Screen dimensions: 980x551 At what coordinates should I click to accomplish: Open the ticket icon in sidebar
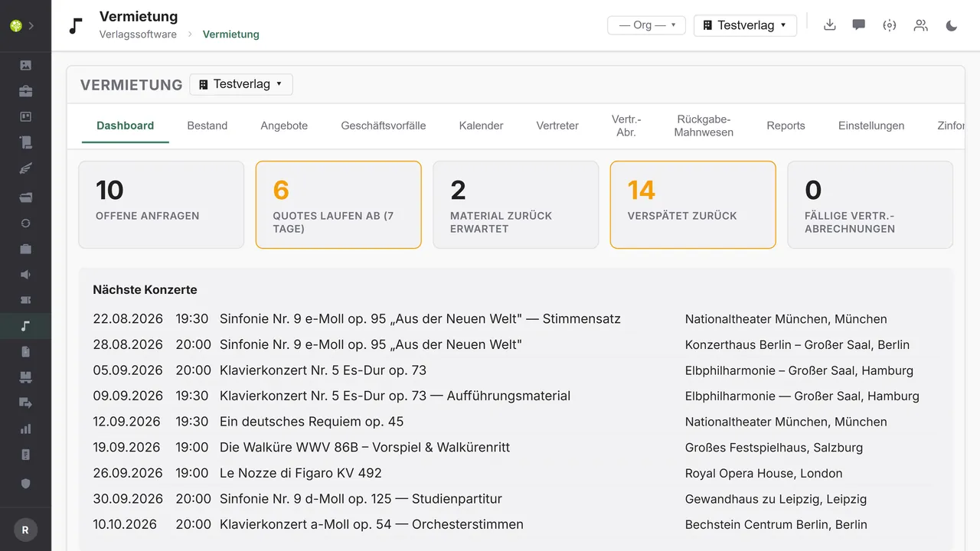(25, 300)
